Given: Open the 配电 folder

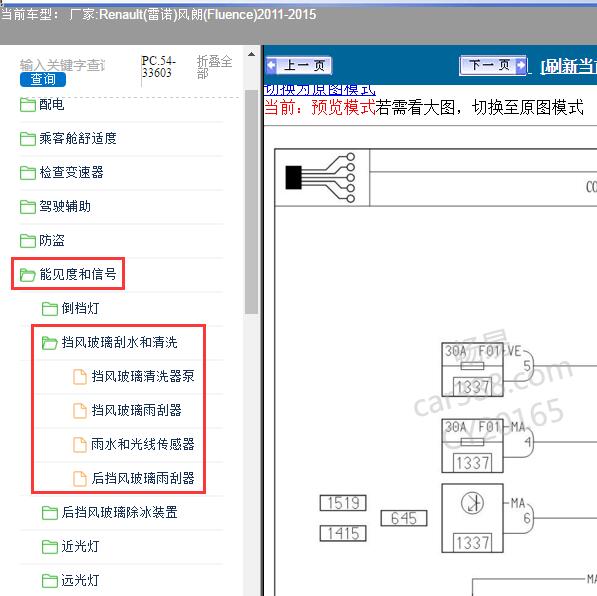Looking at the screenshot, I should click(x=52, y=104).
